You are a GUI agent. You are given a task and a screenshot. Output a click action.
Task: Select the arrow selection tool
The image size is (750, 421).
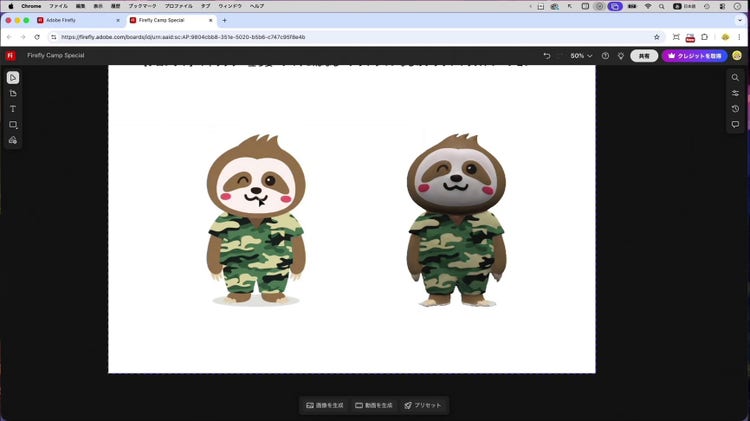coord(13,78)
